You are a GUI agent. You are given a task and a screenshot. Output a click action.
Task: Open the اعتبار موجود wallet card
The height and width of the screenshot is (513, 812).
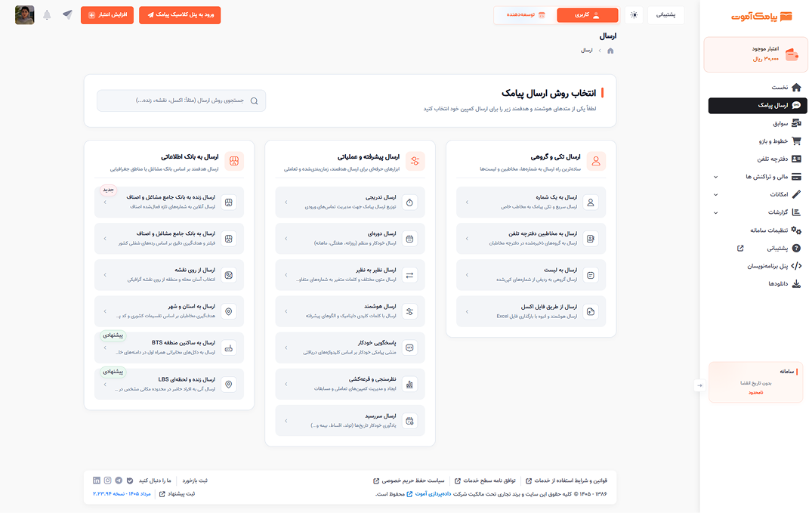755,54
